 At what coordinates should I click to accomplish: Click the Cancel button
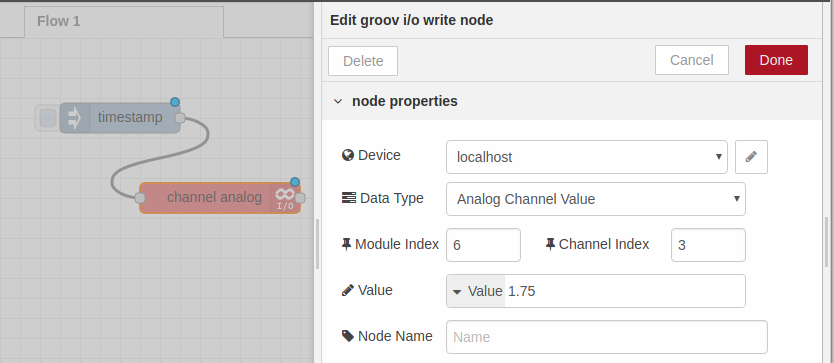(691, 60)
